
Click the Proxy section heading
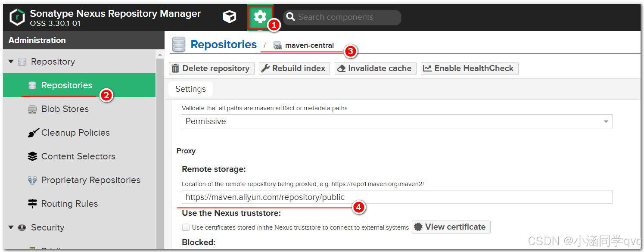point(186,151)
